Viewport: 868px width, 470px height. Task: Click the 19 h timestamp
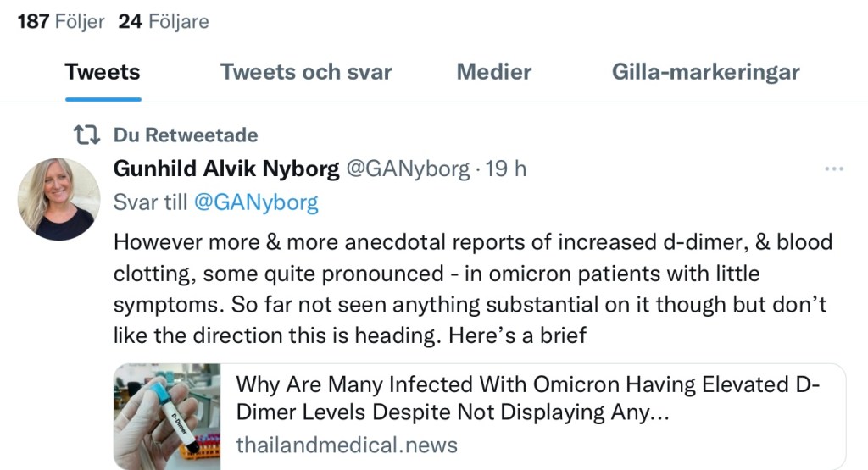pyautogui.click(x=506, y=169)
